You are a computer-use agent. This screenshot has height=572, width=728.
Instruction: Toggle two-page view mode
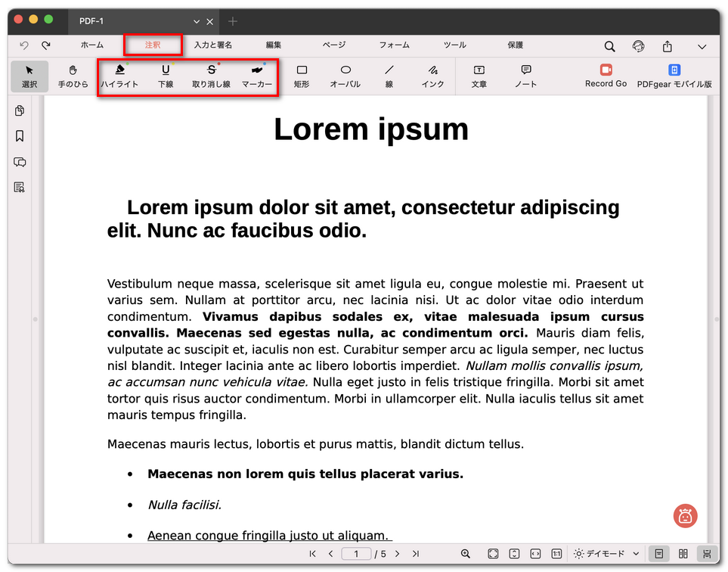(x=683, y=554)
